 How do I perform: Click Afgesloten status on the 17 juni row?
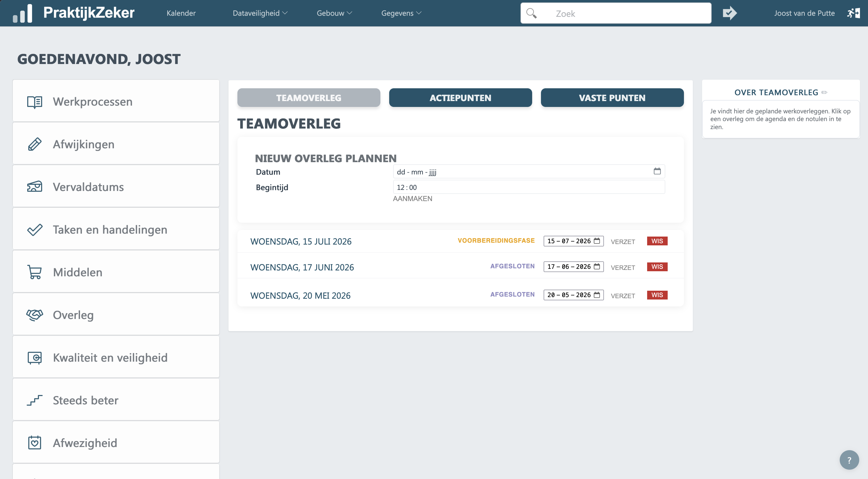click(x=512, y=266)
